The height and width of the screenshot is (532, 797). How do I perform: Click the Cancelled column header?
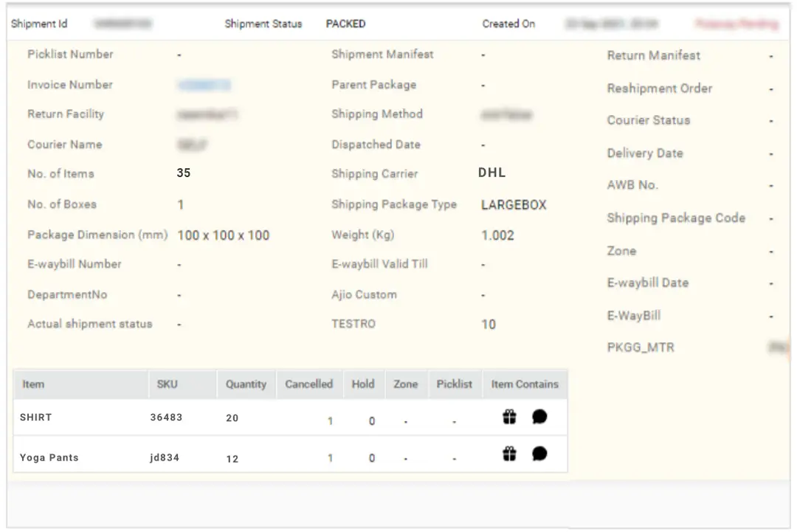[x=309, y=384]
